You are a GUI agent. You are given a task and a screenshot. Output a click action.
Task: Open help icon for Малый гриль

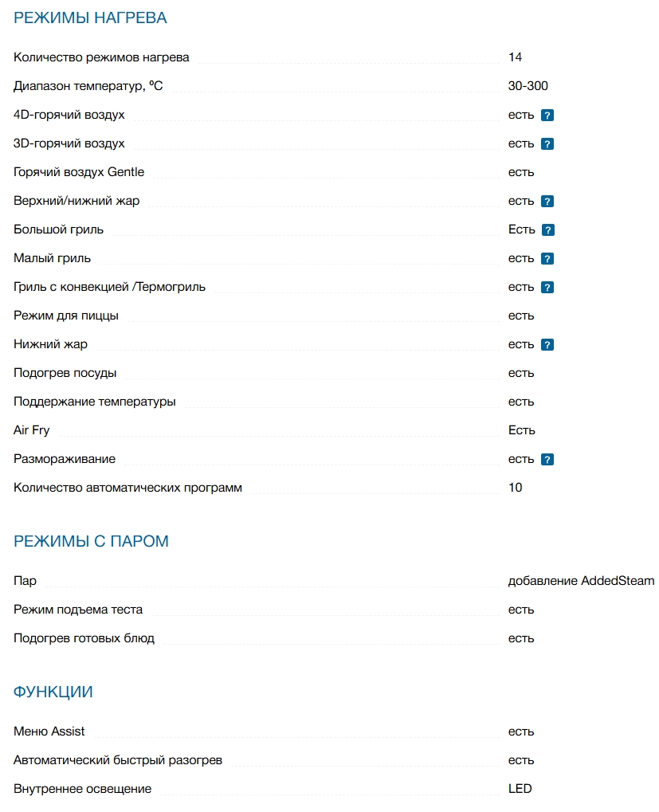[x=547, y=259]
